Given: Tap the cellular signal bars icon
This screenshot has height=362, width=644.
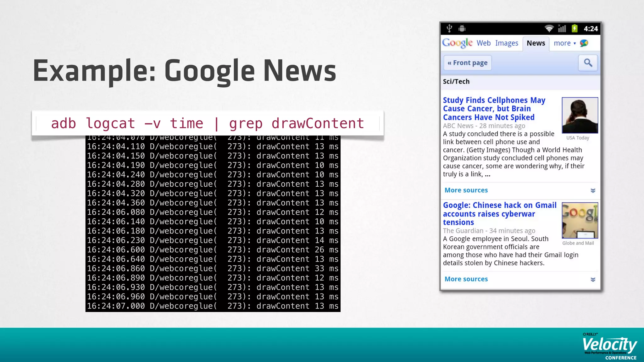Looking at the screenshot, I should coord(562,29).
